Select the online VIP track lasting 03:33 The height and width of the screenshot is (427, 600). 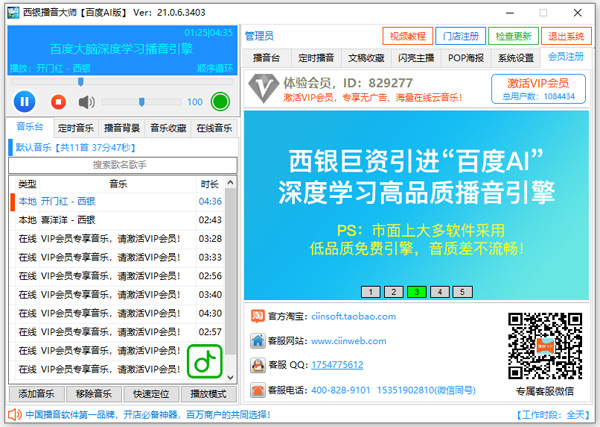[117, 257]
